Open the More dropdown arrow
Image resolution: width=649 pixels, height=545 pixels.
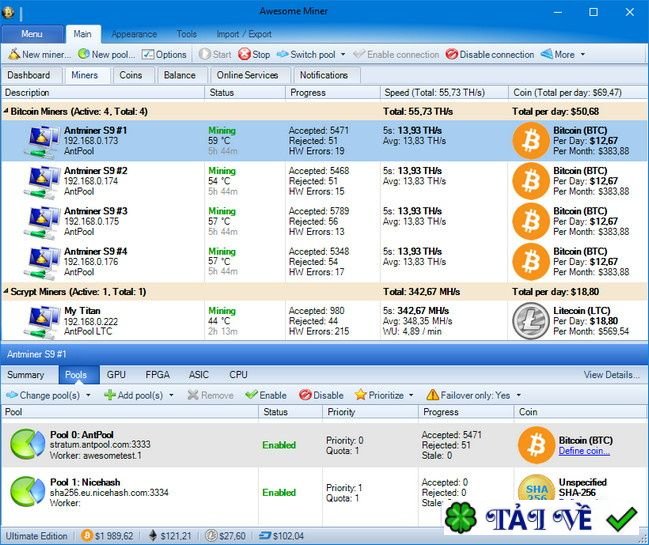pyautogui.click(x=583, y=54)
